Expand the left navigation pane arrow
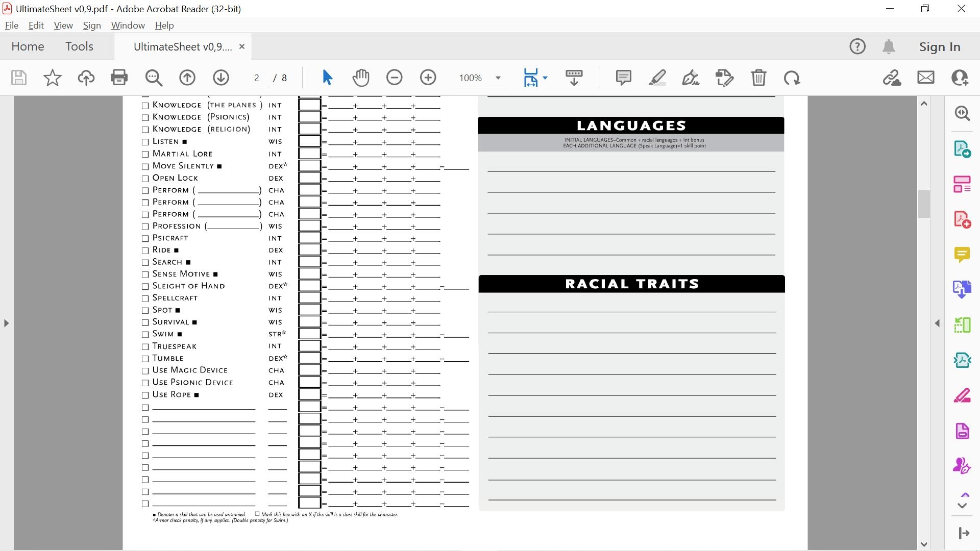 pos(6,323)
